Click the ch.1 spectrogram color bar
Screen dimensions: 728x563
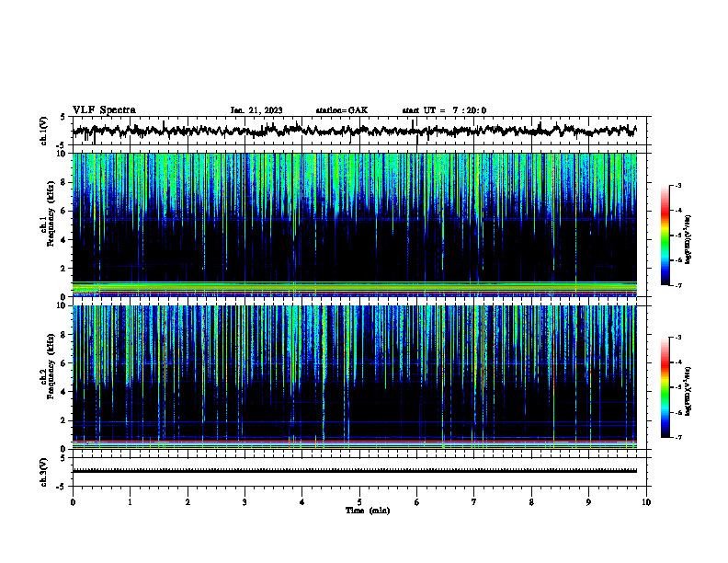665,236
